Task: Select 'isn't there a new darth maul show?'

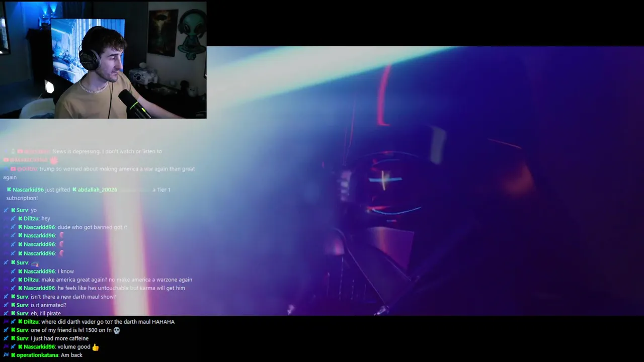Action: [73, 297]
